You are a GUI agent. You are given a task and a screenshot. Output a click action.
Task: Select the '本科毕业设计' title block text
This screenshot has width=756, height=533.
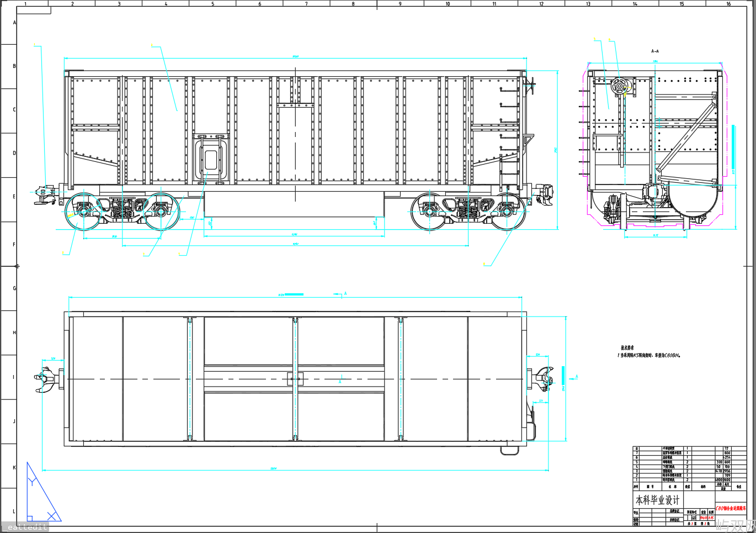click(658, 500)
